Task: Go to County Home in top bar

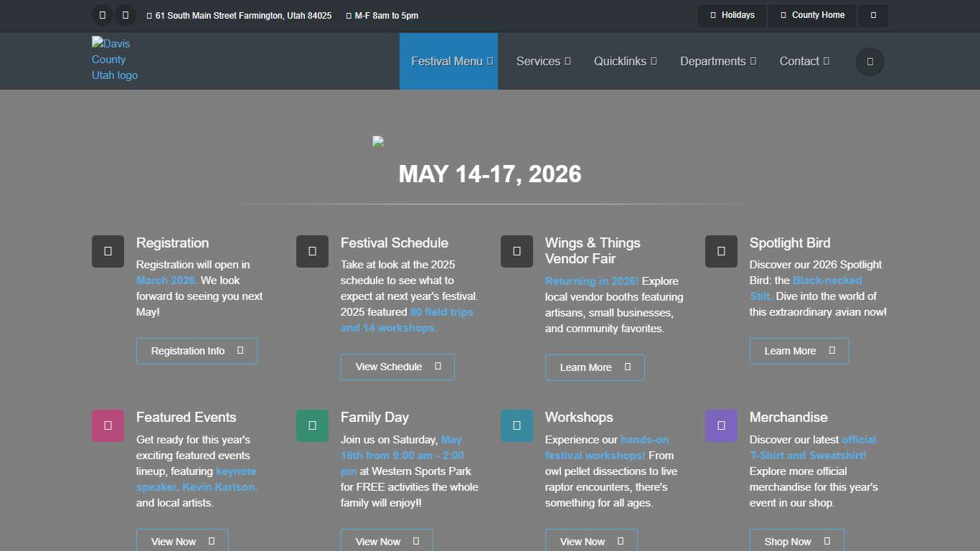Action: [x=811, y=15]
